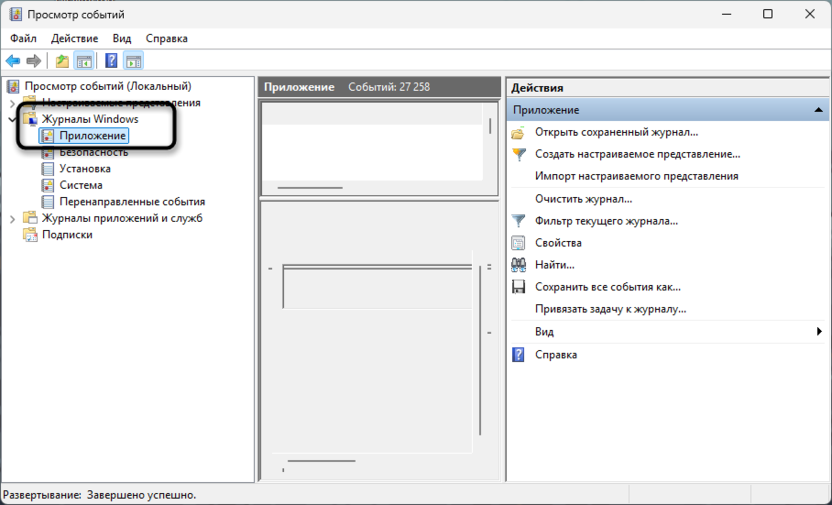
Task: Expand the Журналы приложений и служб node
Action: (x=12, y=218)
